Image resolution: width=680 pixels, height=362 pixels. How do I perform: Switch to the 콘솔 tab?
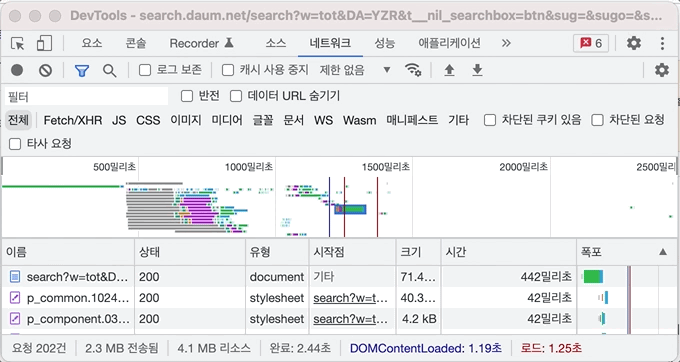[x=136, y=43]
